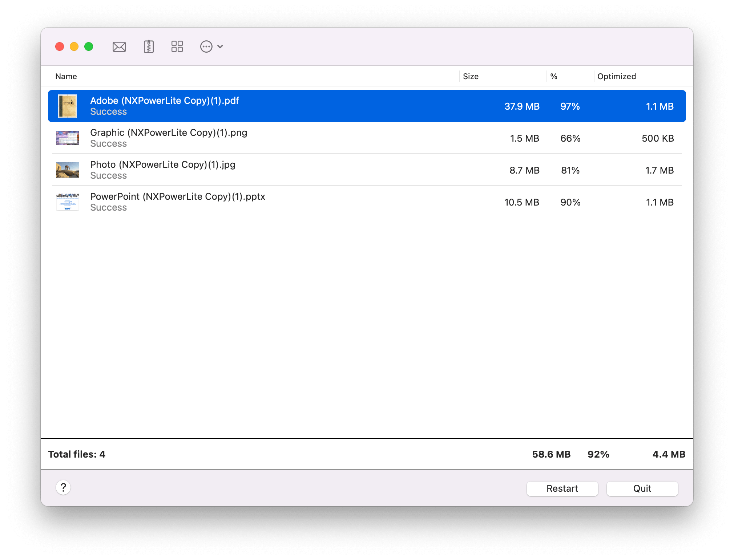The image size is (734, 560).
Task: Click the grid view icon
Action: (177, 46)
